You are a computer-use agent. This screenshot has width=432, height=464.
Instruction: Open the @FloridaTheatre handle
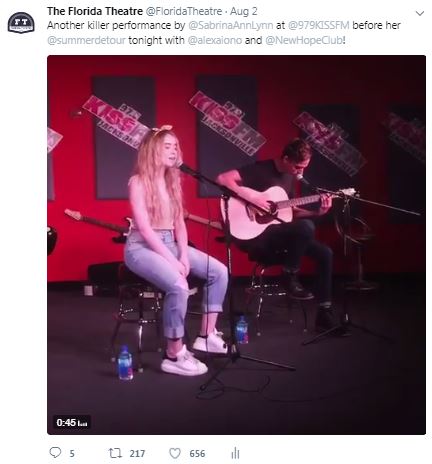point(184,11)
